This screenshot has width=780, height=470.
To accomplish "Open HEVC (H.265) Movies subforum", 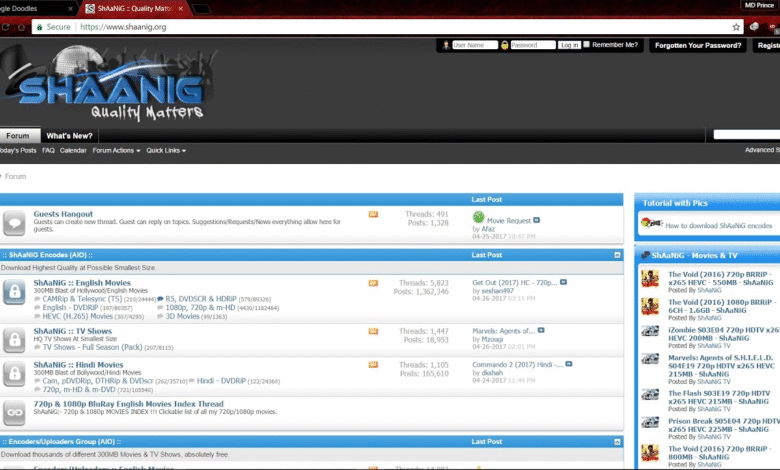I will click(x=78, y=316).
